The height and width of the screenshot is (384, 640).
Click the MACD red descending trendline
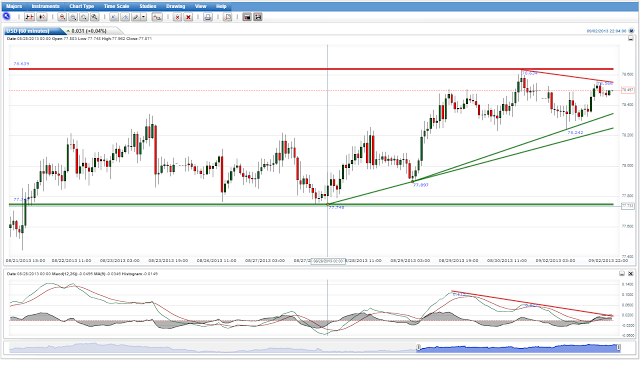532,303
